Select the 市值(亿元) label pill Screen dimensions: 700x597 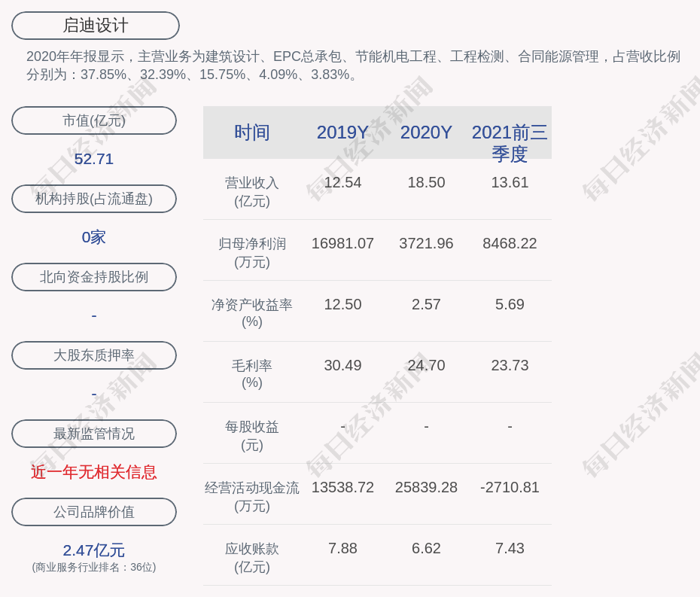[94, 120]
